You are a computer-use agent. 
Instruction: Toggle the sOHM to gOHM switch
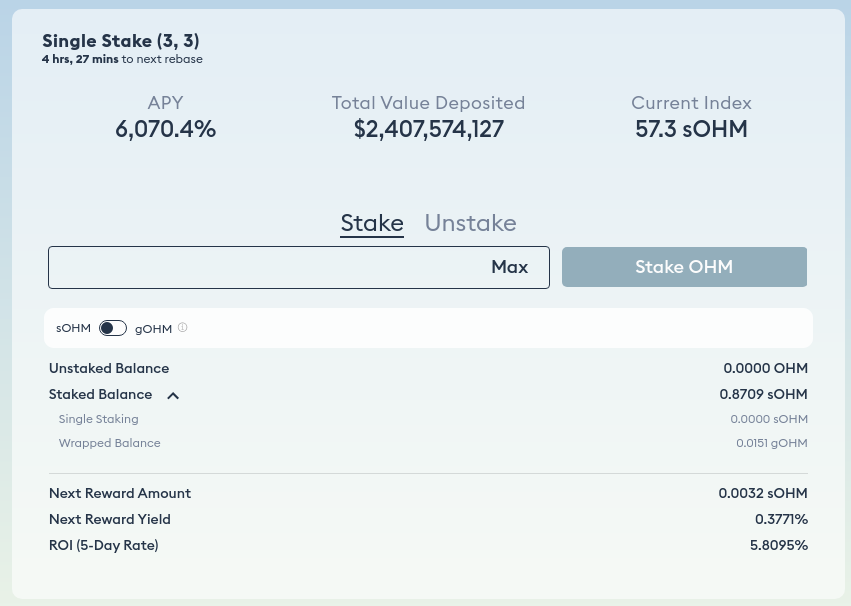click(113, 328)
